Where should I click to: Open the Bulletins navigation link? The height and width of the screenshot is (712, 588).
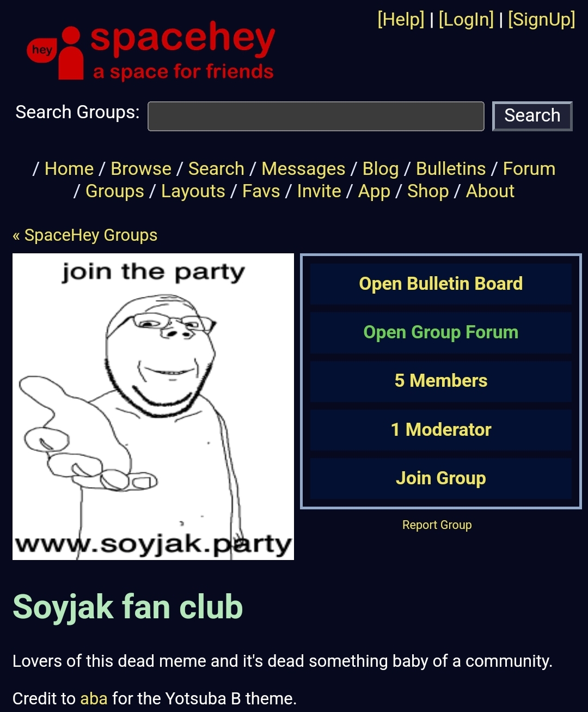(451, 169)
